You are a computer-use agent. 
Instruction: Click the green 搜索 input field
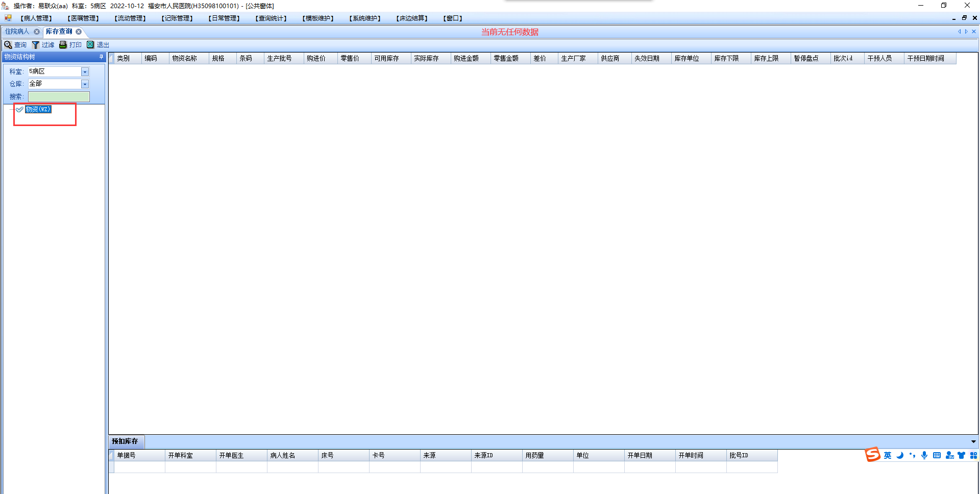pos(59,96)
